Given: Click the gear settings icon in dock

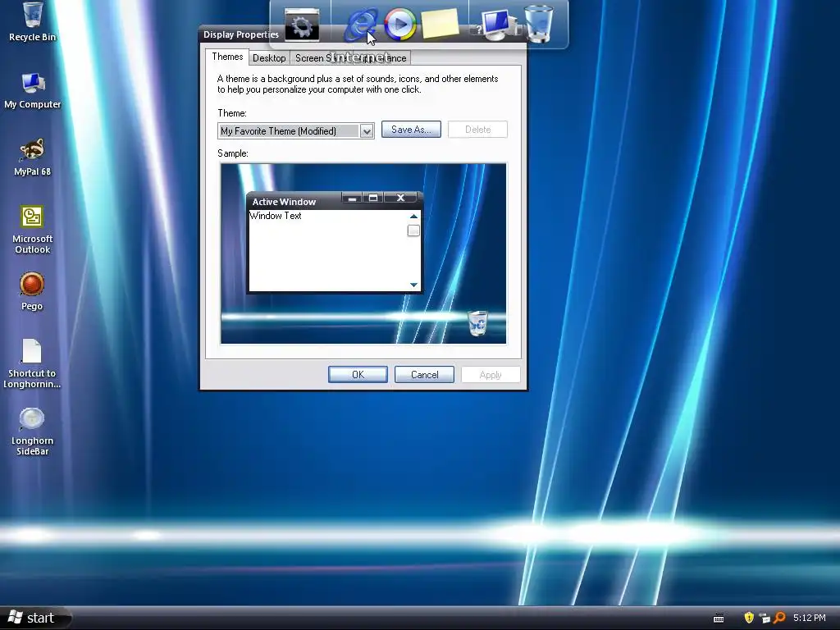Looking at the screenshot, I should click(x=302, y=25).
